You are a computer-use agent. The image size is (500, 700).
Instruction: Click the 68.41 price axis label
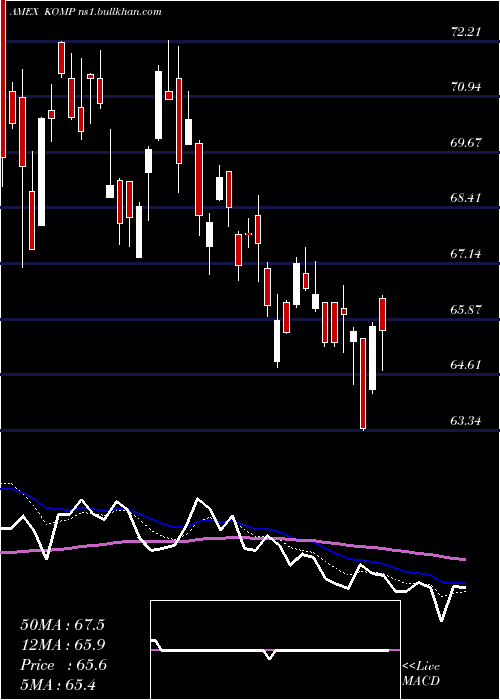click(466, 198)
